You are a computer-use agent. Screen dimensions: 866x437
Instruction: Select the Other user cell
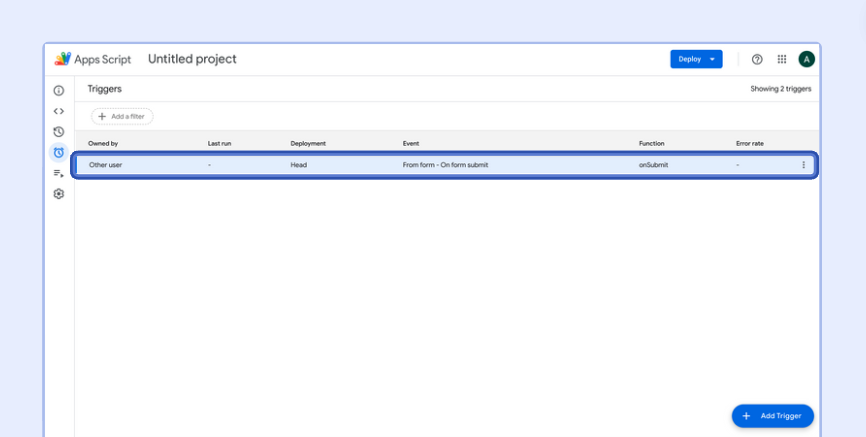(x=105, y=165)
